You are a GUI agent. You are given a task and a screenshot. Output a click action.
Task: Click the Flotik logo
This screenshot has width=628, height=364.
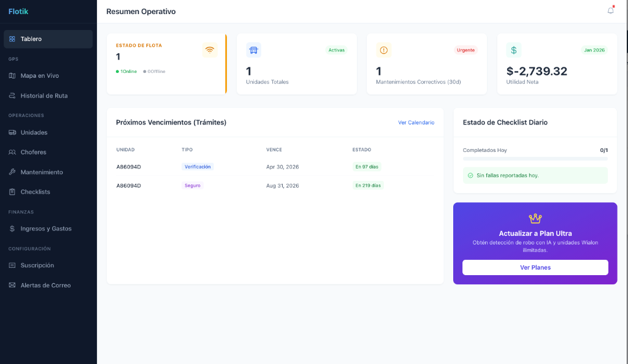pyautogui.click(x=18, y=12)
